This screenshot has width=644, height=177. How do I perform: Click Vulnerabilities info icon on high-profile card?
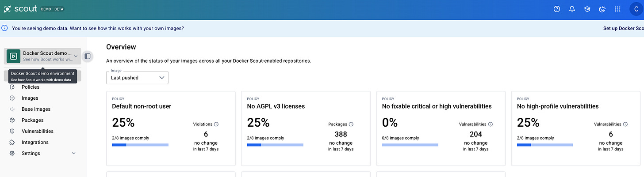pyautogui.click(x=625, y=124)
